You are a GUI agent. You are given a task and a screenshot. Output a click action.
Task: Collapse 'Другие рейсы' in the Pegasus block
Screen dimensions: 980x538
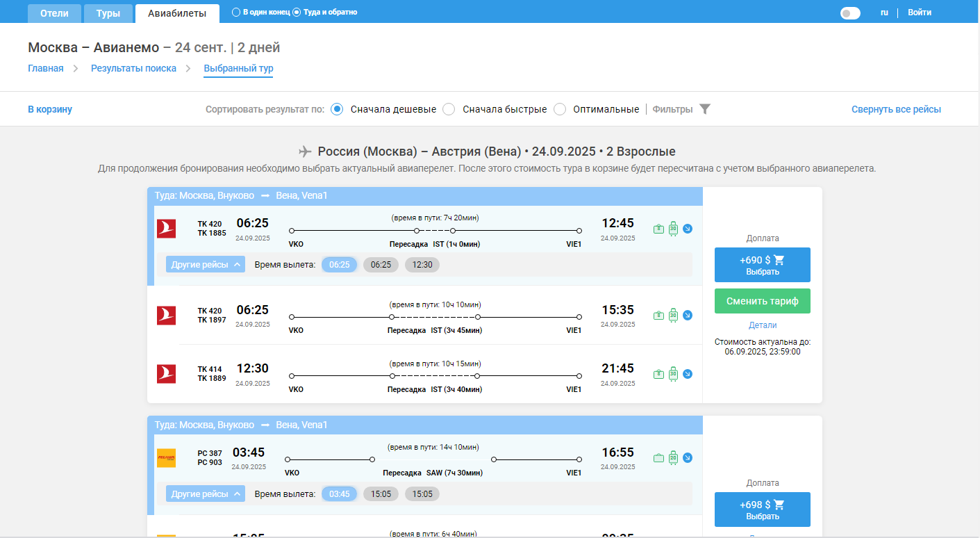(x=206, y=494)
